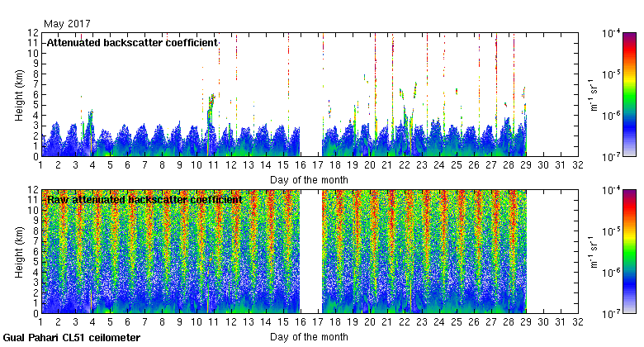Click "Day of the month" label under bottom plot
The image size is (644, 347).
click(309, 336)
